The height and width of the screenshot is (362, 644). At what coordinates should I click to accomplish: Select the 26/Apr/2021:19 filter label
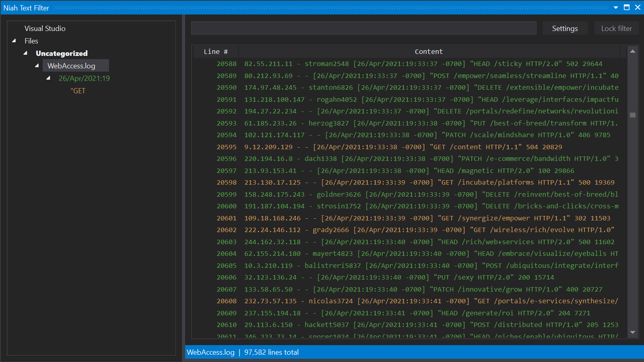click(84, 78)
